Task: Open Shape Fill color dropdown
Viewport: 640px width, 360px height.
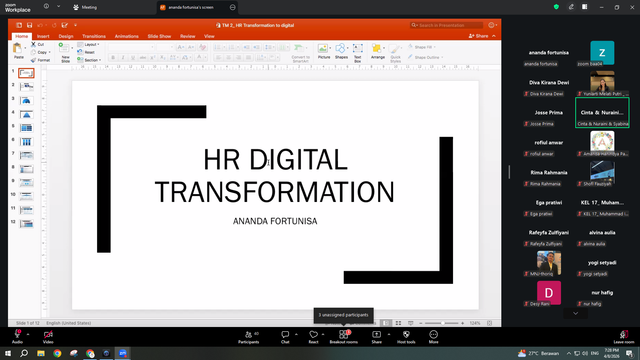Action: click(422, 47)
